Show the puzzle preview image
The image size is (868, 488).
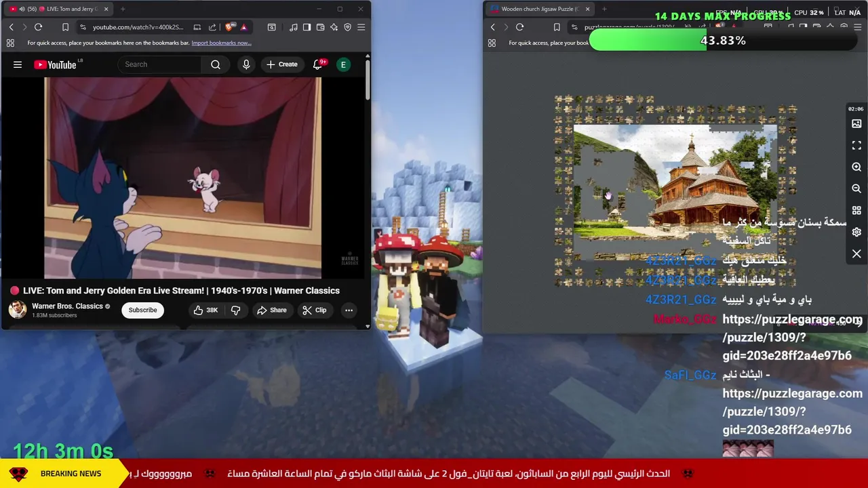(x=856, y=124)
